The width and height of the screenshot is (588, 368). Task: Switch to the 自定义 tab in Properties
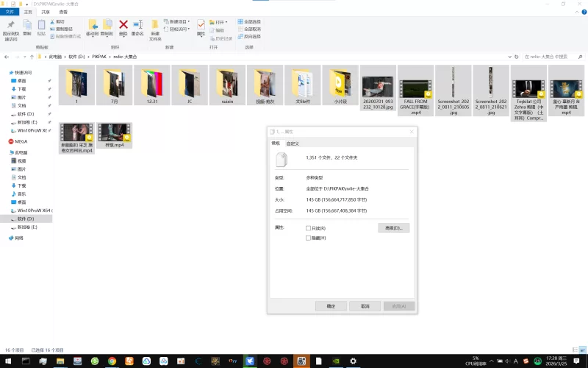coord(293,143)
